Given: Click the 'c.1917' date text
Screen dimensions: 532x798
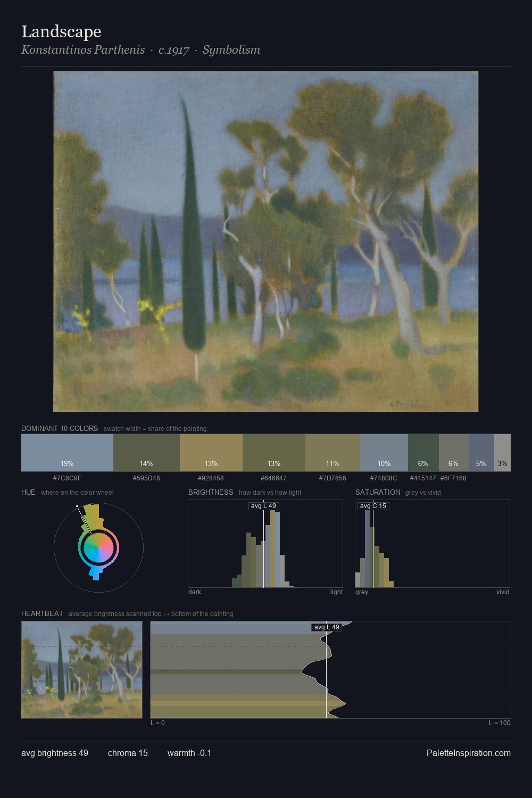Looking at the screenshot, I should [x=174, y=50].
